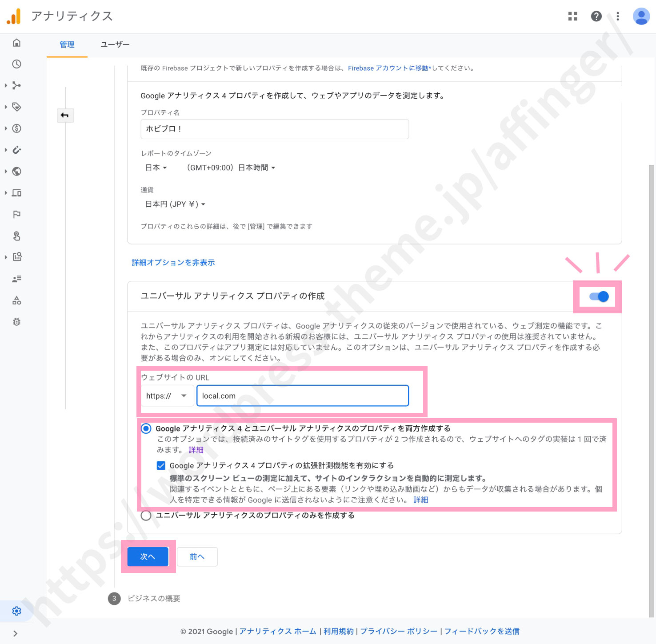Open the Demographics globe icon in sidebar
Screen dimensions: 656x644
pyautogui.click(x=16, y=171)
